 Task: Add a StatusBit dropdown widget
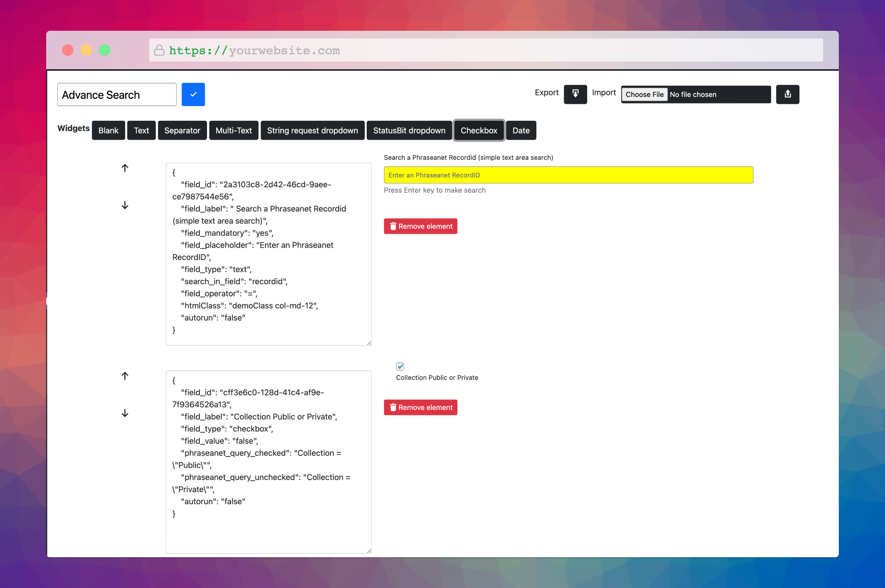[409, 130]
